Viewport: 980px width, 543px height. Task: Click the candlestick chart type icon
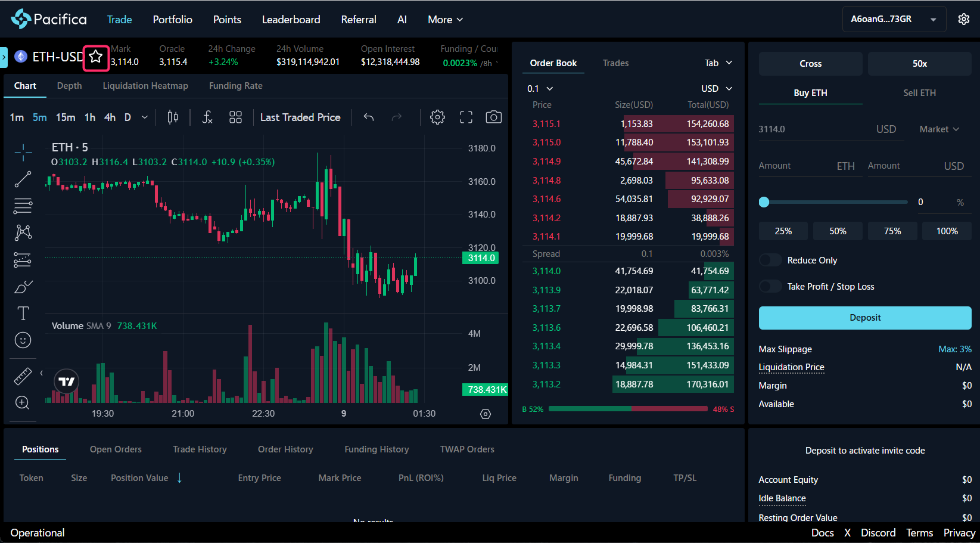[x=173, y=117]
